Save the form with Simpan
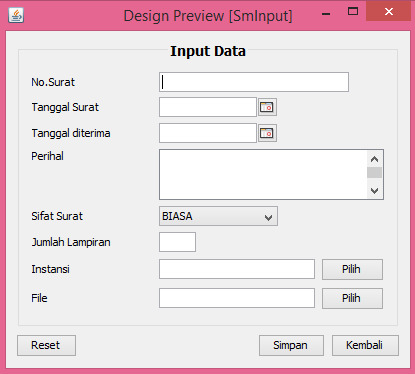This screenshot has height=374, width=415. coord(291,345)
